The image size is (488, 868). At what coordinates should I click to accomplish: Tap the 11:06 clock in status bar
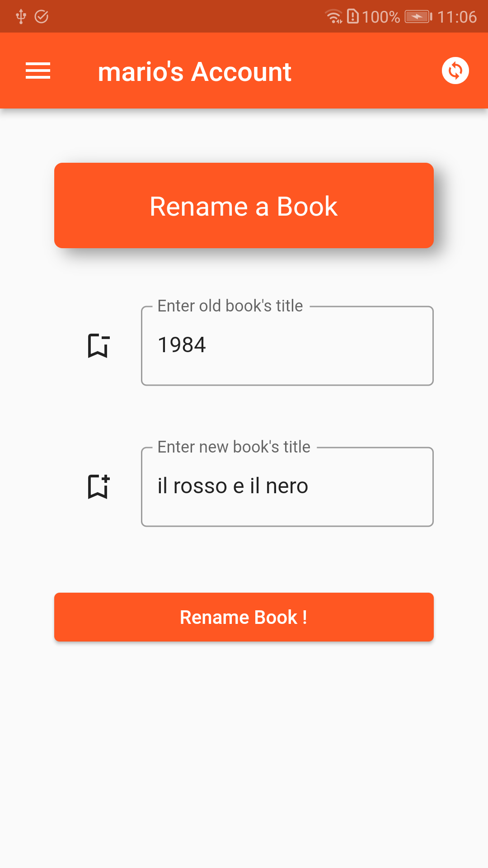458,16
